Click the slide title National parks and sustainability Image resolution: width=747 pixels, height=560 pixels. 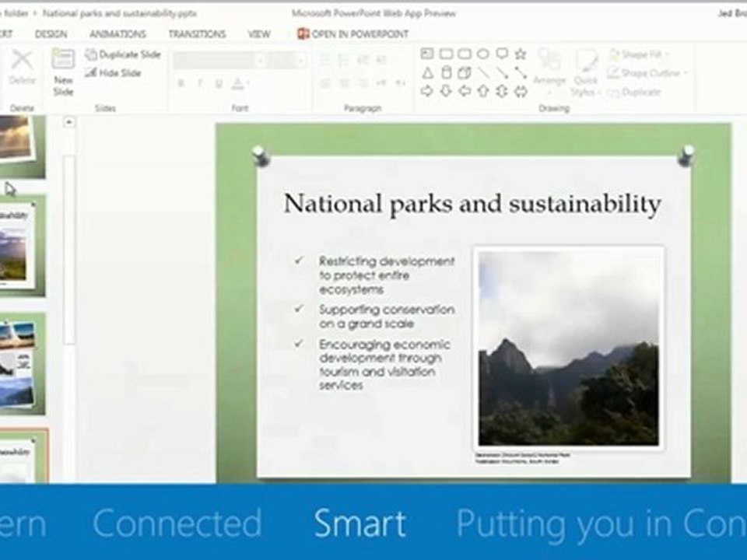[472, 204]
